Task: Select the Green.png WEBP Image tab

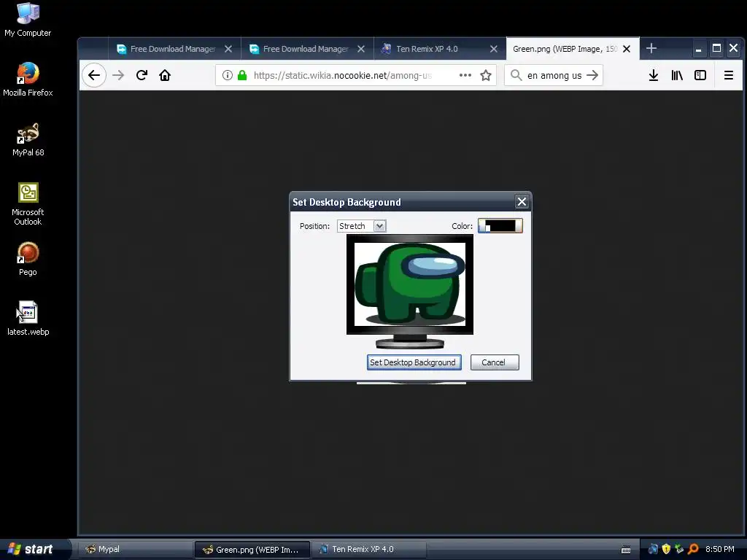Action: coord(565,49)
